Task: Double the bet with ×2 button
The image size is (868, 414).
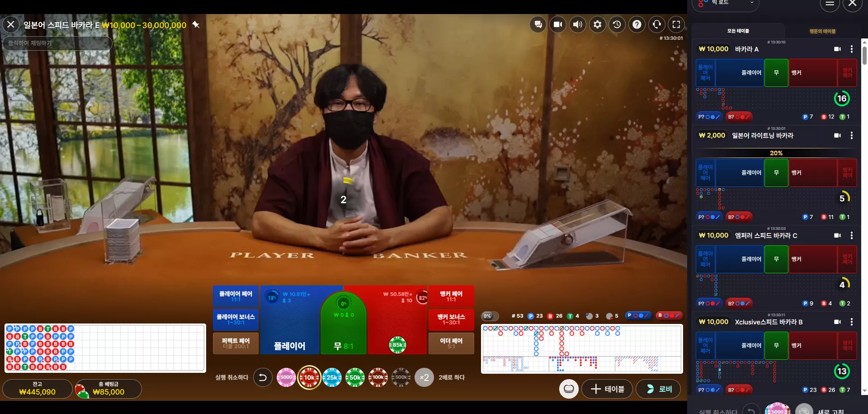Action: click(424, 377)
